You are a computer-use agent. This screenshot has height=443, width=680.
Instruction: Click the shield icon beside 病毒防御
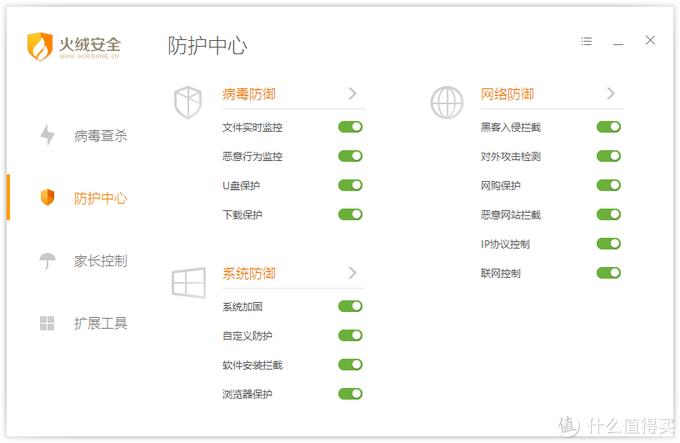click(x=188, y=102)
